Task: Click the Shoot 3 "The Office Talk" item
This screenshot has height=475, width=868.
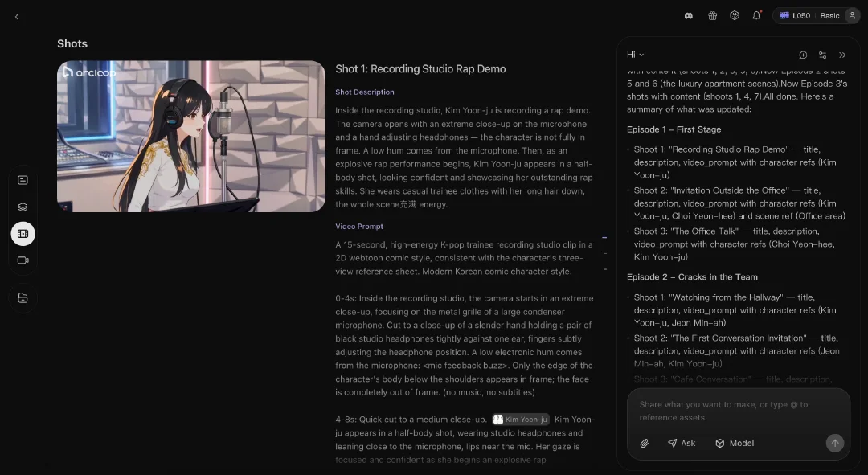Action: [734, 244]
